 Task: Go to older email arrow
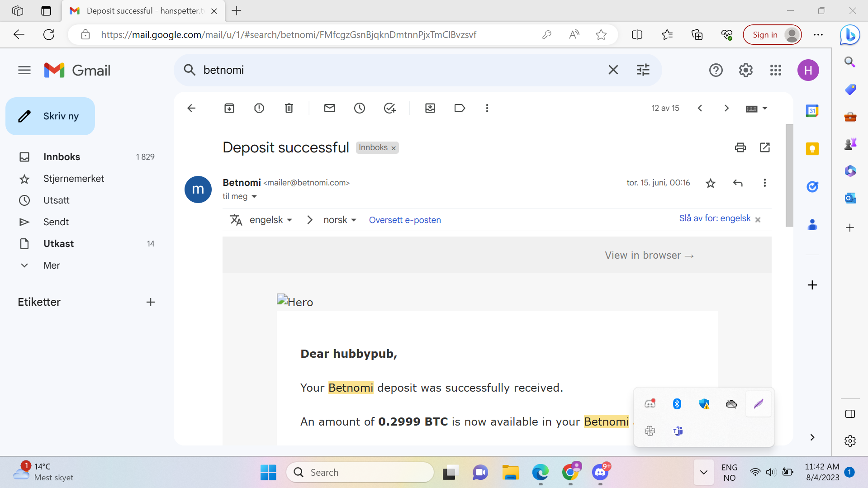point(726,108)
